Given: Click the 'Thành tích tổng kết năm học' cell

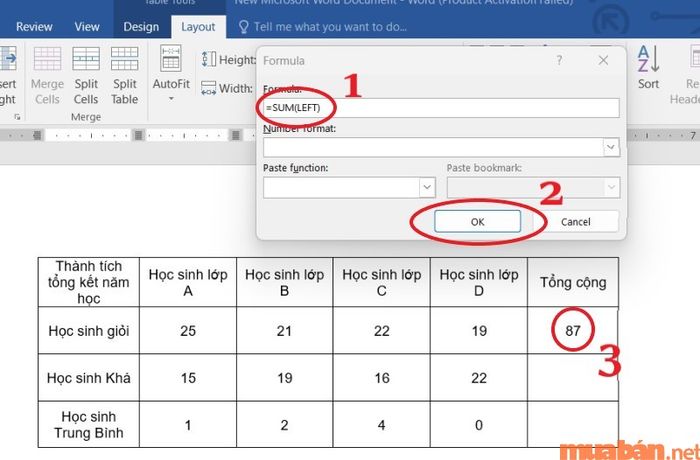Looking at the screenshot, I should (x=89, y=282).
